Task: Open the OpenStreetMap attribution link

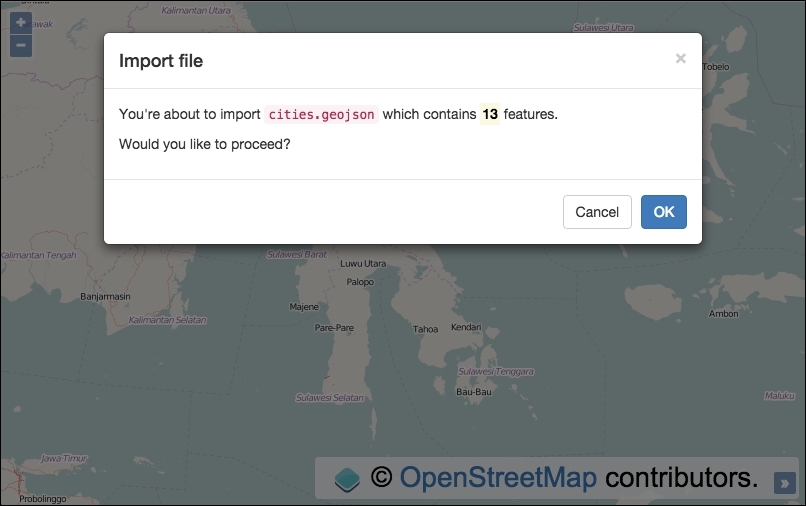Action: coord(498,477)
